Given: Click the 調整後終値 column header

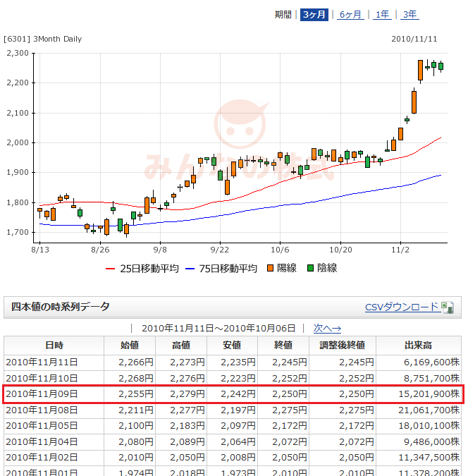Looking at the screenshot, I should [342, 345].
